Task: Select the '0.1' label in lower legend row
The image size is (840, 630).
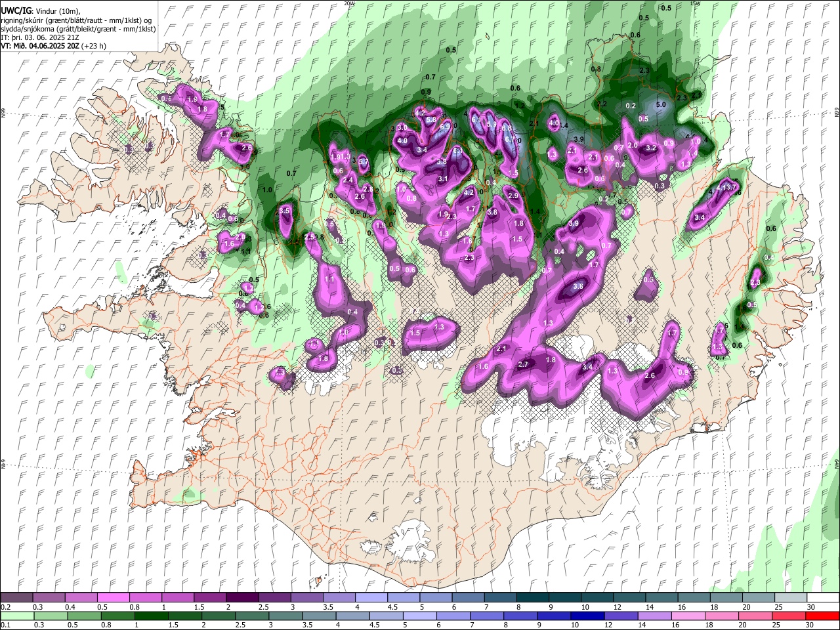Action: point(5,625)
